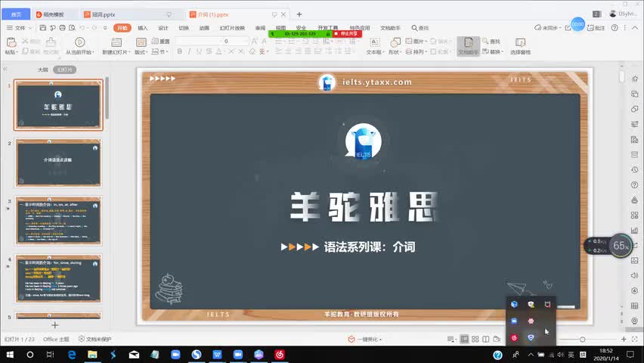Click Find (查找) search in the tab bar
The image size is (644, 363).
[420, 28]
